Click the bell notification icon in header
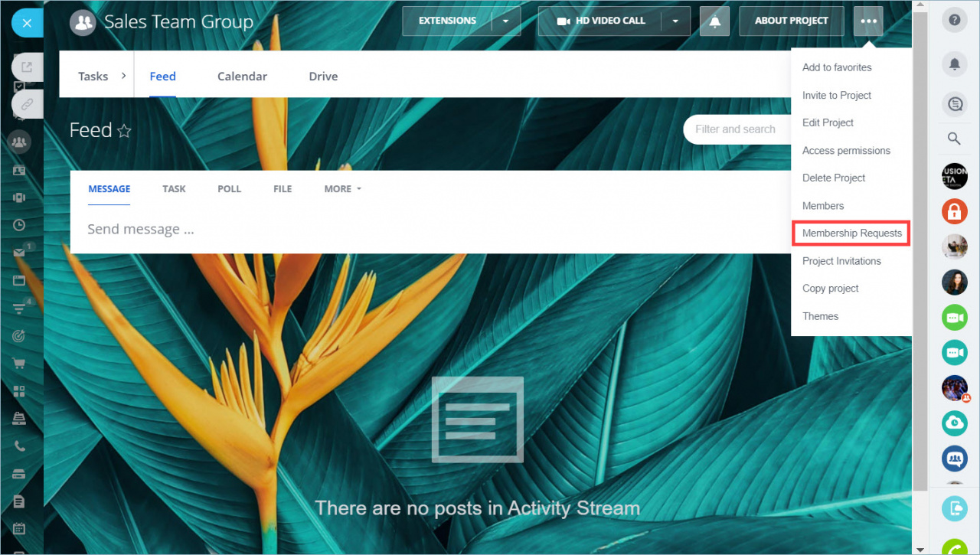980x555 pixels. click(x=714, y=21)
